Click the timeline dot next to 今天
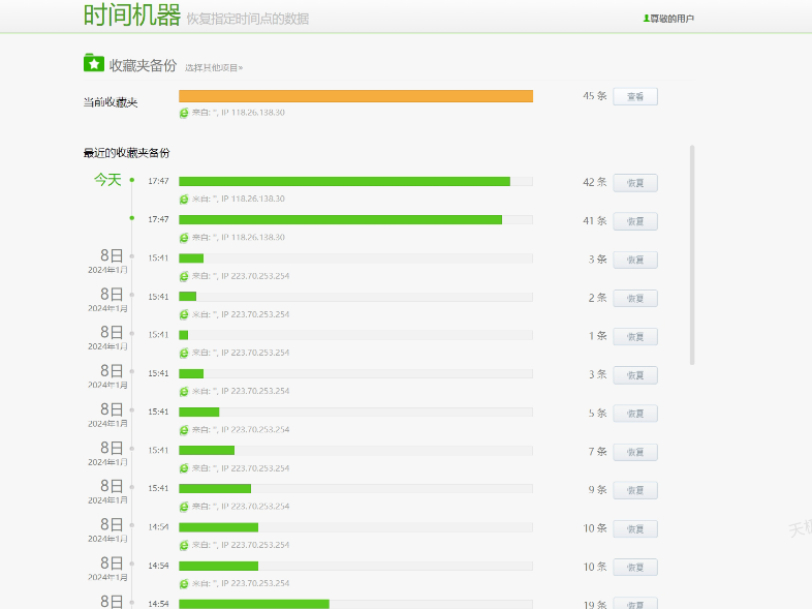Viewport: 812px width, 609px height. [x=132, y=181]
